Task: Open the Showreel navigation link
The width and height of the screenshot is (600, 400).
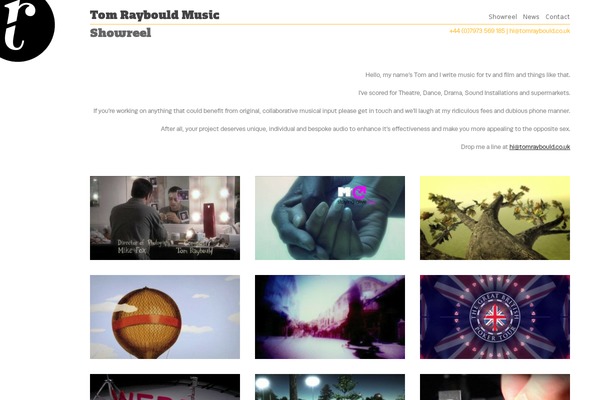Action: tap(502, 17)
